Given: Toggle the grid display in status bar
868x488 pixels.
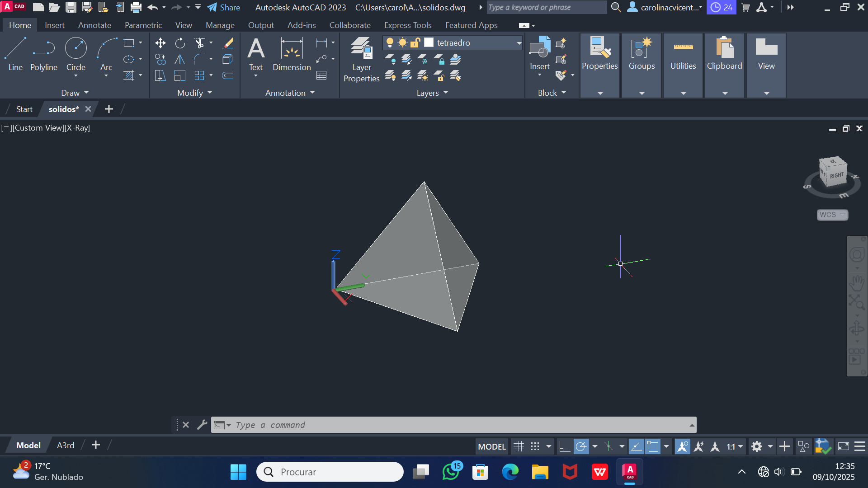Looking at the screenshot, I should [519, 446].
